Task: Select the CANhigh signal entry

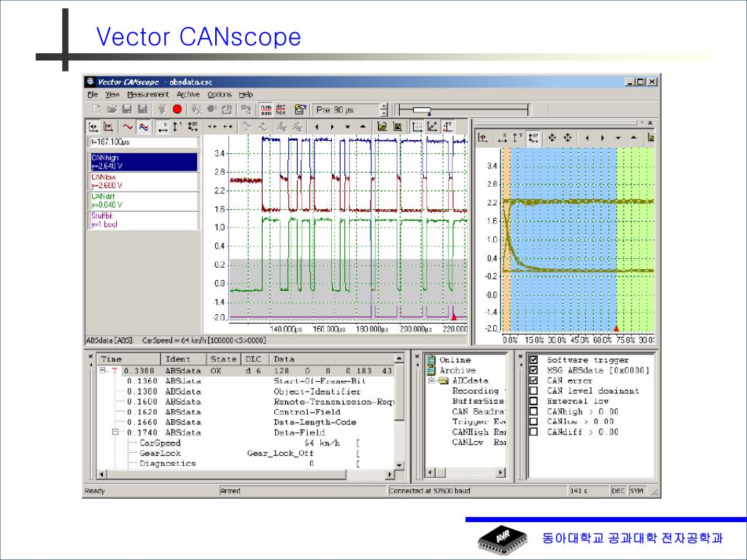Action: click(144, 162)
